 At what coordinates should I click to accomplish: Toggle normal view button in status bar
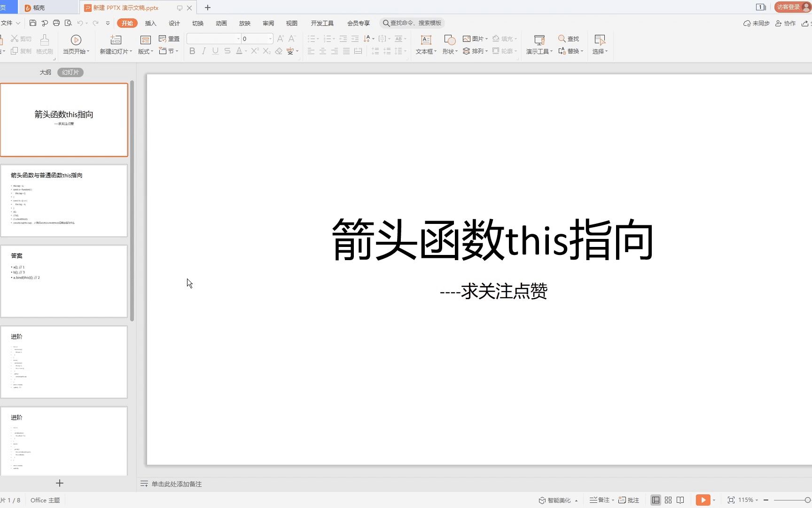pyautogui.click(x=656, y=500)
